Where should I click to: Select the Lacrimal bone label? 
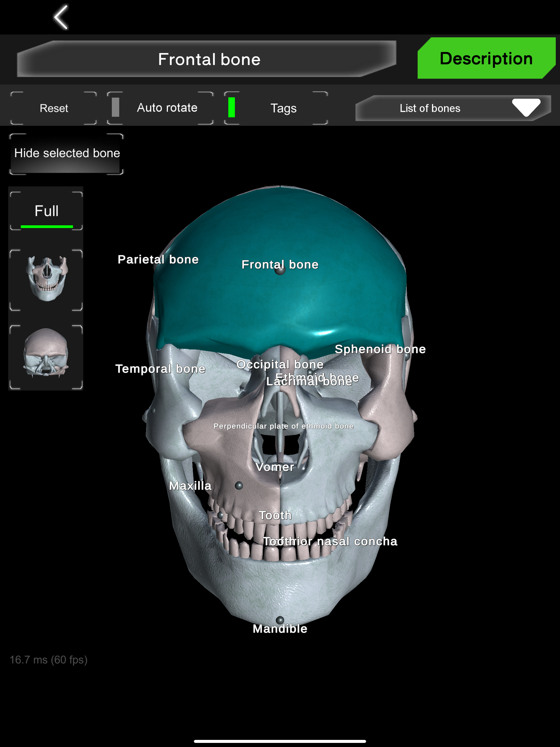pyautogui.click(x=309, y=382)
